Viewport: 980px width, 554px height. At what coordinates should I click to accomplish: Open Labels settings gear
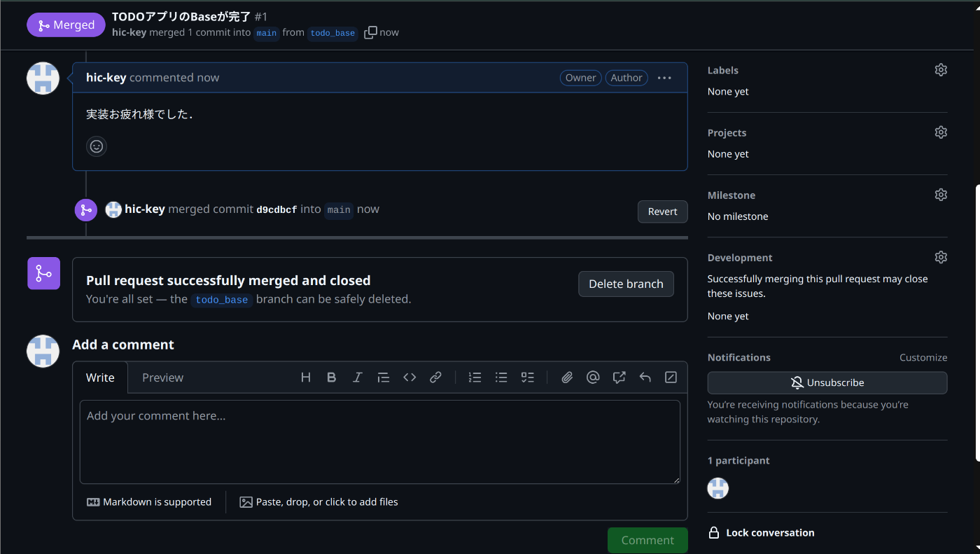[x=941, y=70]
